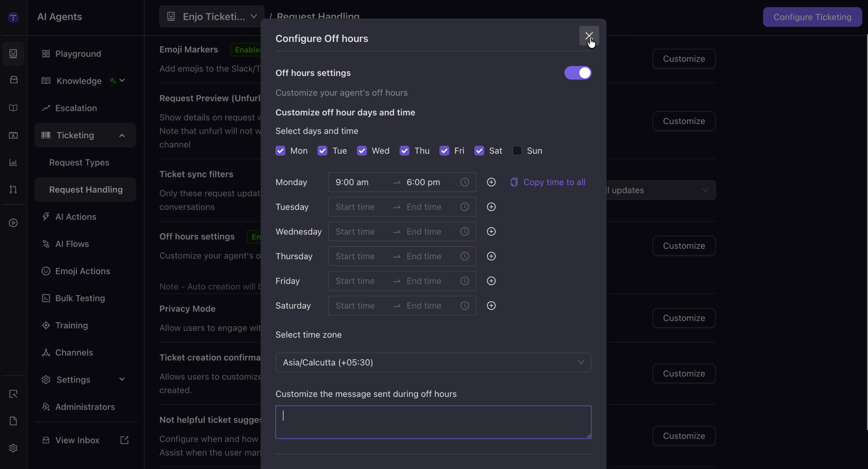
Task: Click Copy time to all link
Action: [x=548, y=182]
